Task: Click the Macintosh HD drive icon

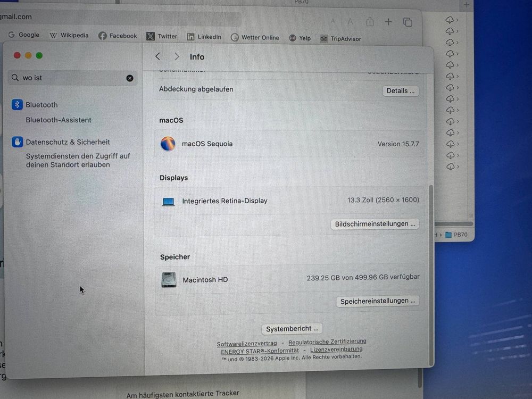Action: tap(169, 280)
